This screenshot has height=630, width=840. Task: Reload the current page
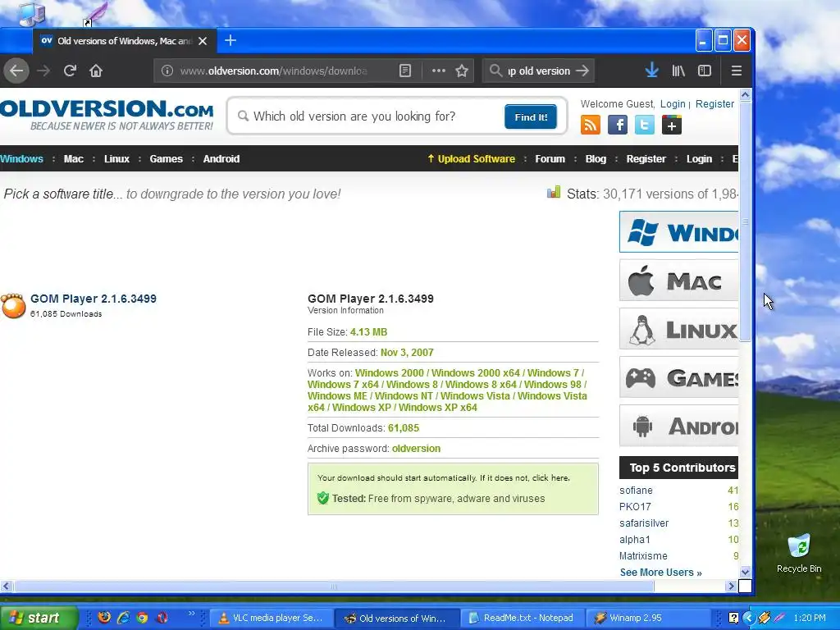(x=70, y=71)
